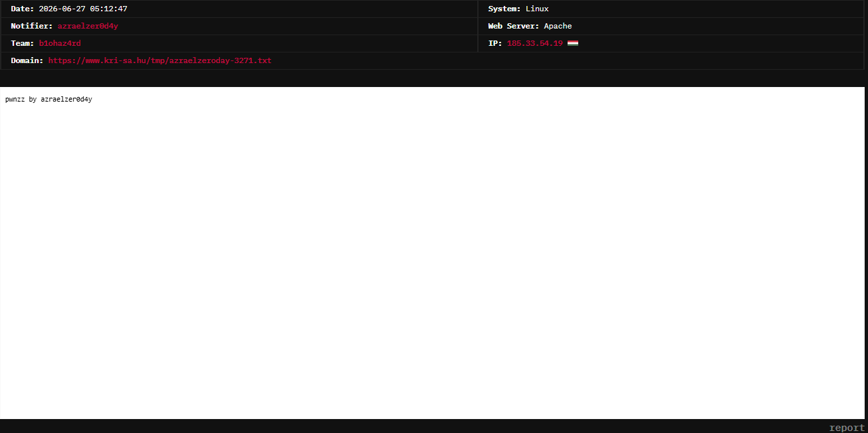Click the Team: label

point(23,43)
